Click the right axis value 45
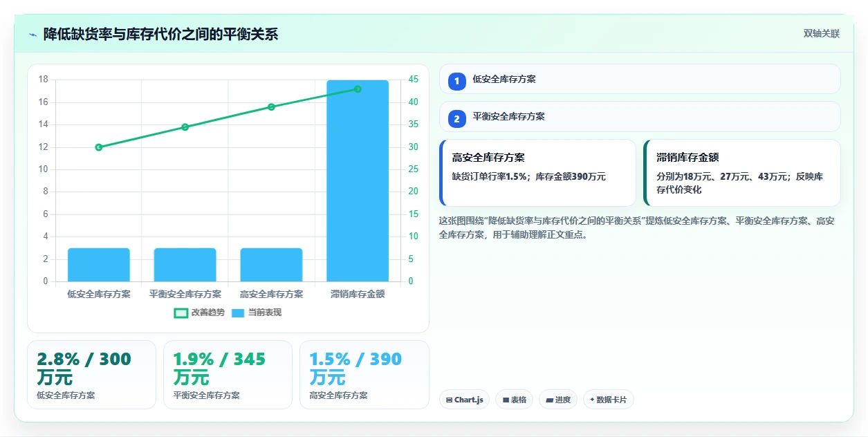The image size is (868, 437). click(413, 80)
